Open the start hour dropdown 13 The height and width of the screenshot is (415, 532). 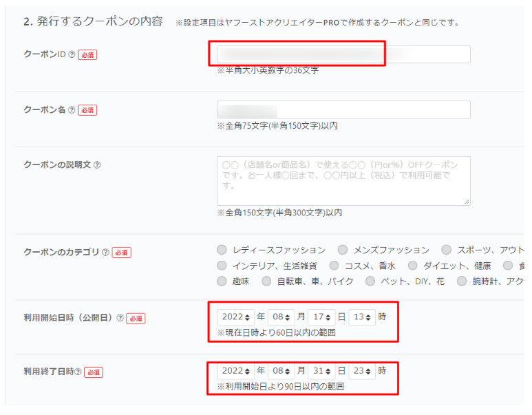tap(362, 317)
